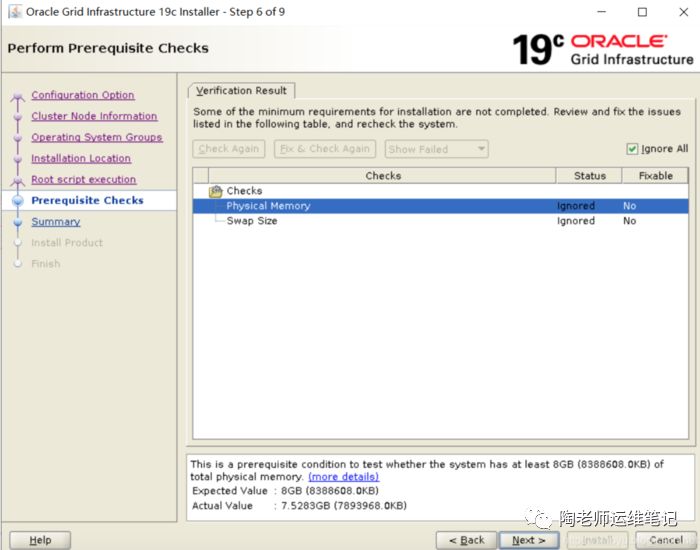Click the Check Again button
Viewport: 700px width, 550px height.
coord(229,149)
